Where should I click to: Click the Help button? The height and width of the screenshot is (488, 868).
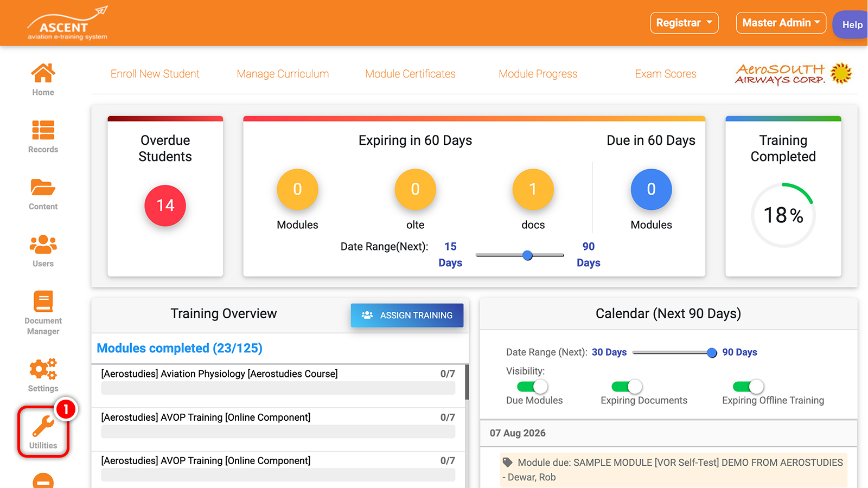click(x=852, y=24)
